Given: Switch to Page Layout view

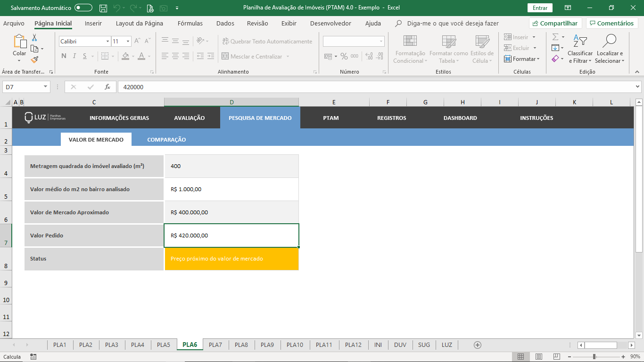Looking at the screenshot, I should point(538,356).
